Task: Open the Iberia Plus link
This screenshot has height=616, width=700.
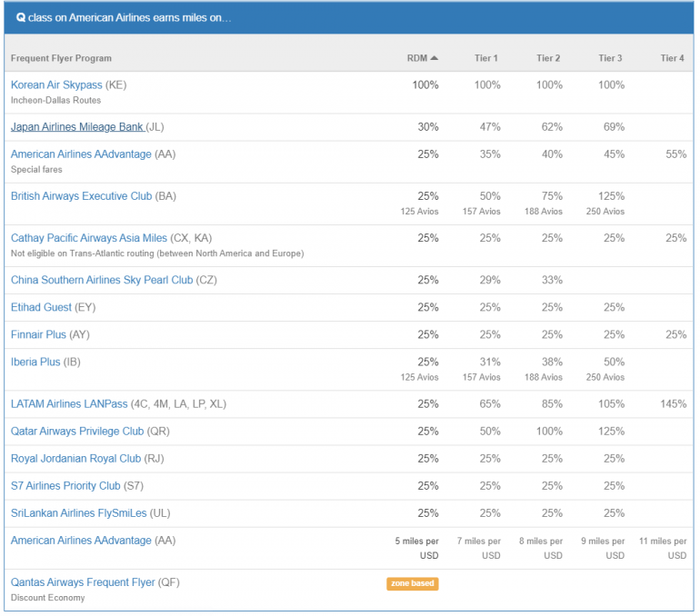Action: click(x=35, y=362)
